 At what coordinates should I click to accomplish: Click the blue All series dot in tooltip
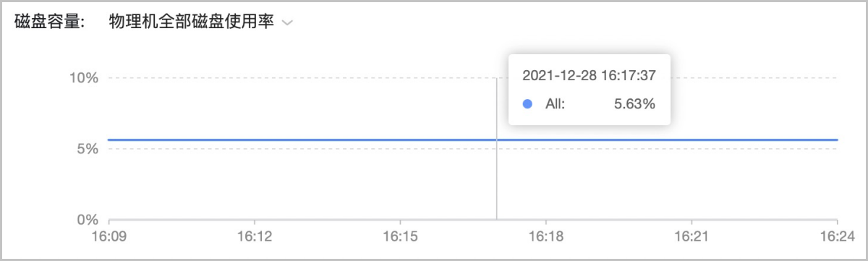pyautogui.click(x=527, y=104)
